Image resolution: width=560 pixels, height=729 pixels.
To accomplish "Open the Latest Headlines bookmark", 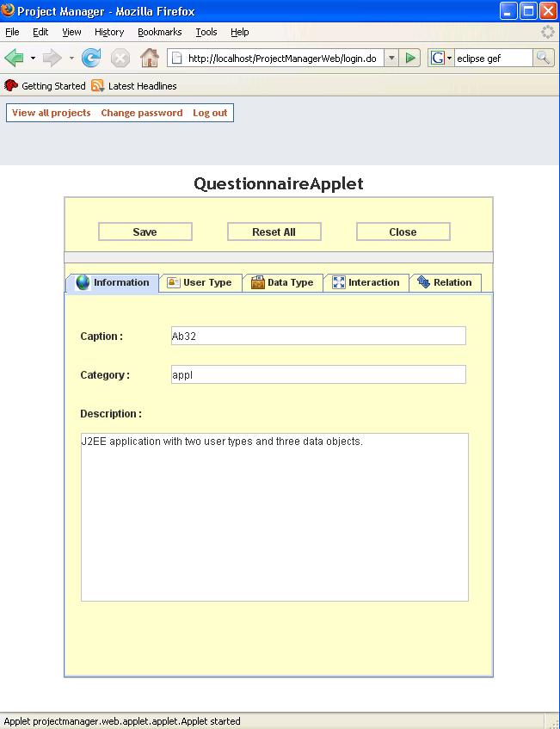I will [134, 85].
